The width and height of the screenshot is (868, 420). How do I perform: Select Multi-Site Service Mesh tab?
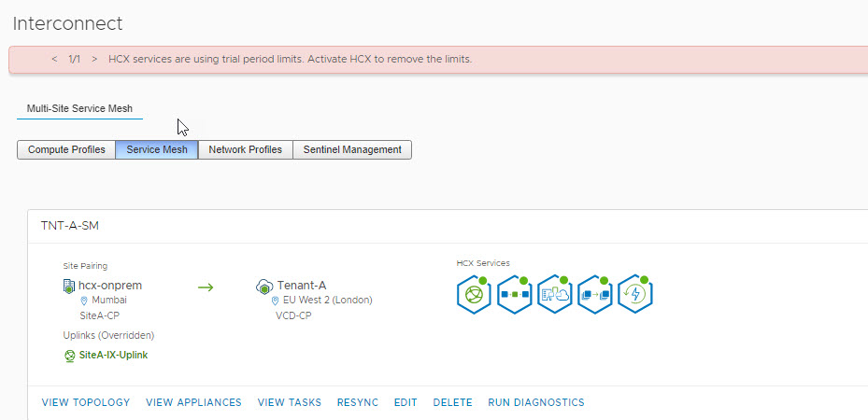pyautogui.click(x=79, y=109)
